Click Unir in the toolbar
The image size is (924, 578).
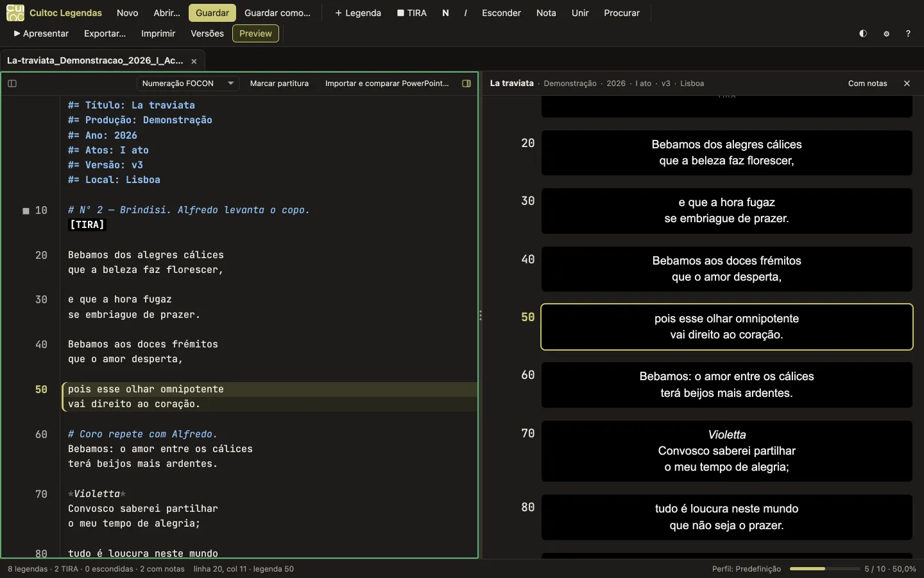(580, 13)
